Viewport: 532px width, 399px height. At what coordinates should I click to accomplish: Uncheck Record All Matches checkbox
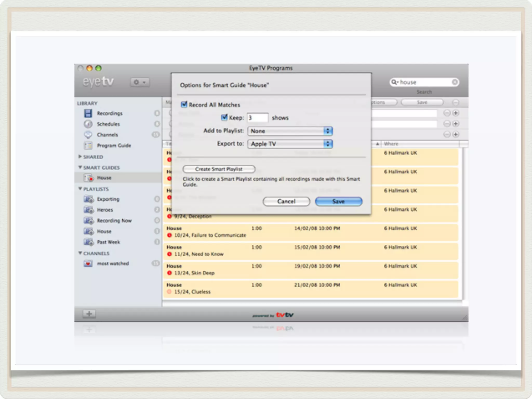click(184, 104)
